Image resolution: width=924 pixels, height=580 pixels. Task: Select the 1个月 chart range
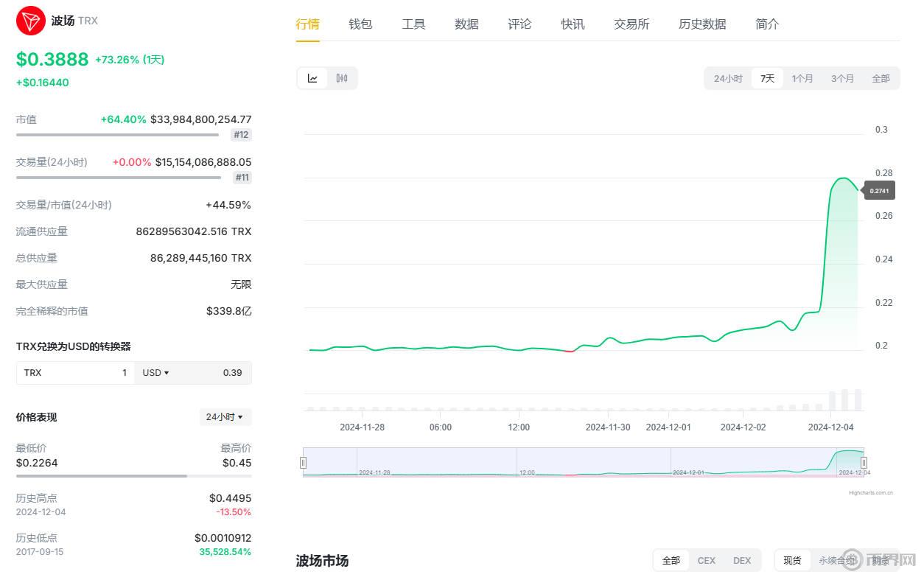(802, 79)
